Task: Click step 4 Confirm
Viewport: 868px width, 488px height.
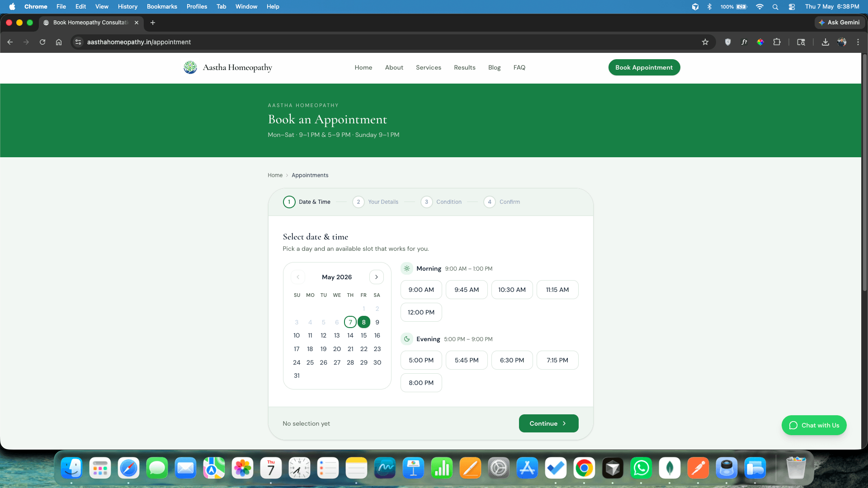Action: [502, 202]
